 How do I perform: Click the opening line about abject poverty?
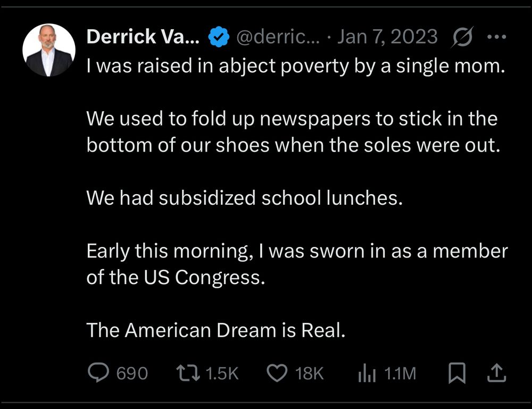coord(295,66)
